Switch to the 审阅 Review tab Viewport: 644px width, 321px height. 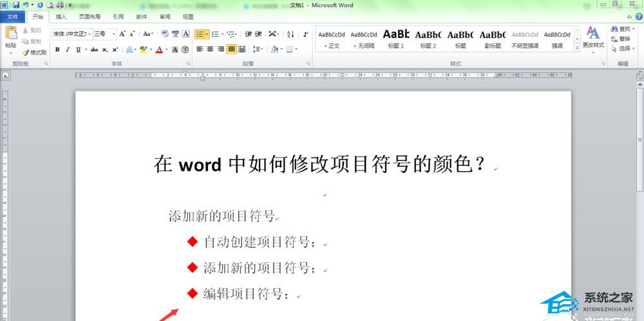(165, 17)
